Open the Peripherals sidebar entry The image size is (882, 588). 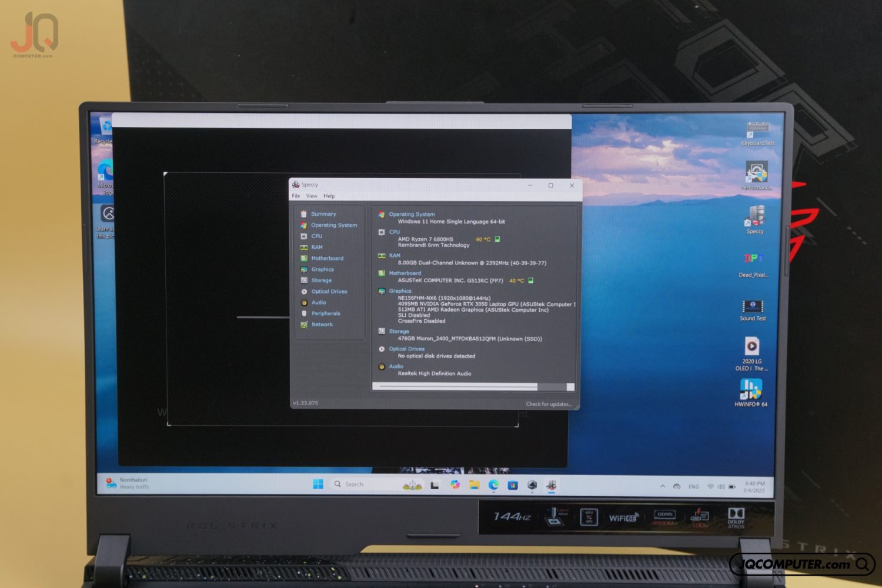320,313
